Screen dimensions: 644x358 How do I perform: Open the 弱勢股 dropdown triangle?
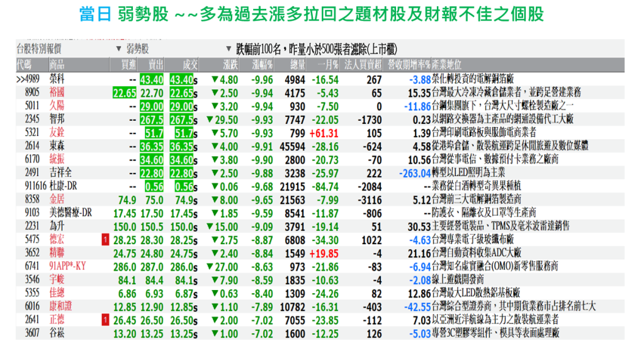pos(119,49)
